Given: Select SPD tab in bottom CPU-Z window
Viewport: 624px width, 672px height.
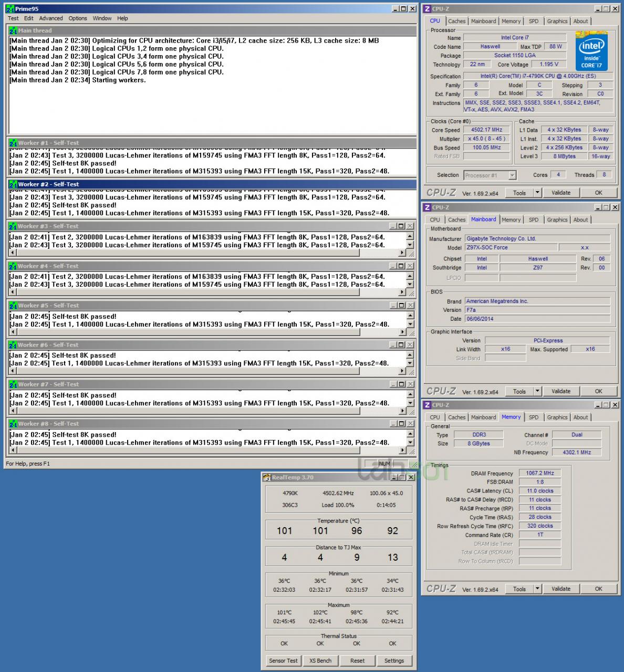Looking at the screenshot, I should point(534,417).
